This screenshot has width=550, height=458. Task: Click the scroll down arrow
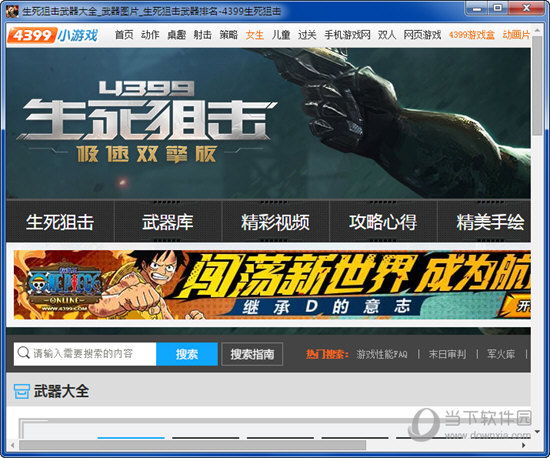[537, 432]
